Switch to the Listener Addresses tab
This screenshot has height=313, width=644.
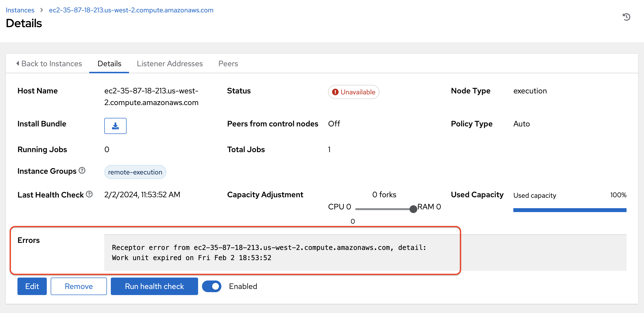click(169, 64)
